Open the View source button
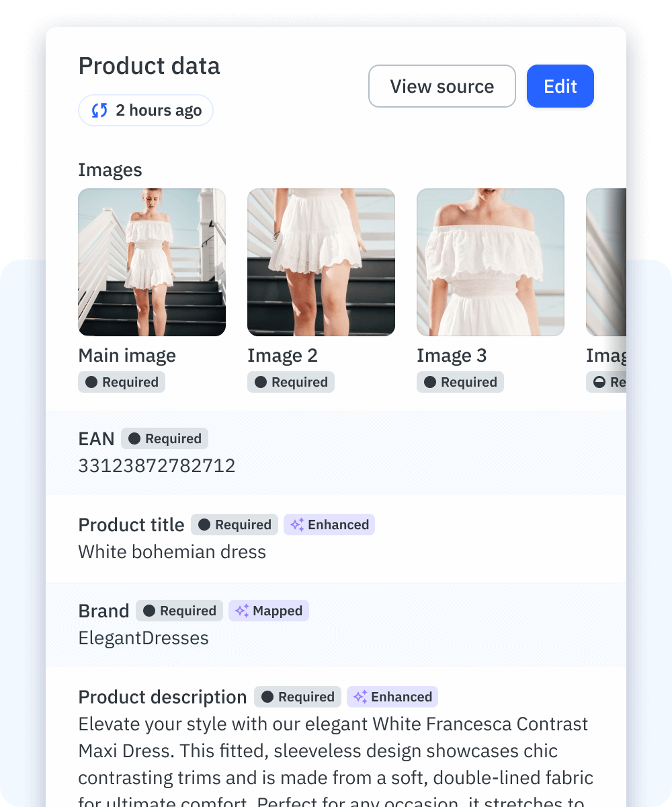The width and height of the screenshot is (672, 807). click(442, 86)
